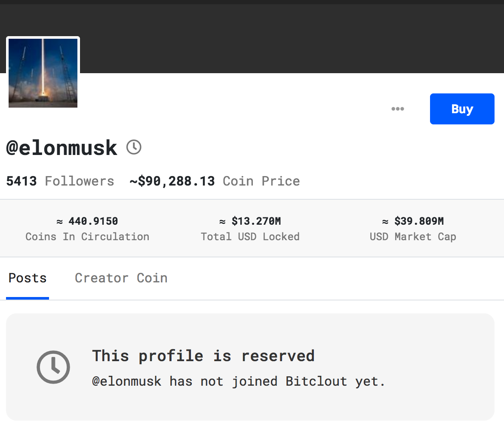Click the Total USD Locked label

point(250,237)
